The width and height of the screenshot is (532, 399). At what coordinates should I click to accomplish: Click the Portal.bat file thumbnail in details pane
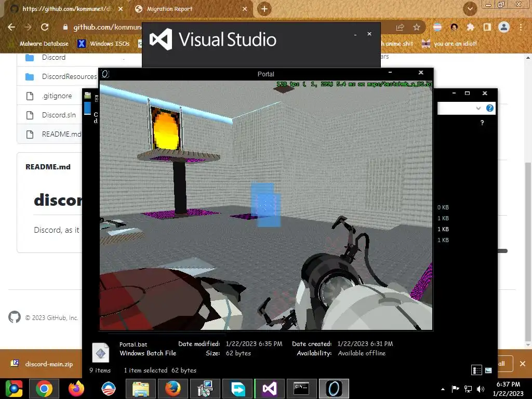coord(100,353)
